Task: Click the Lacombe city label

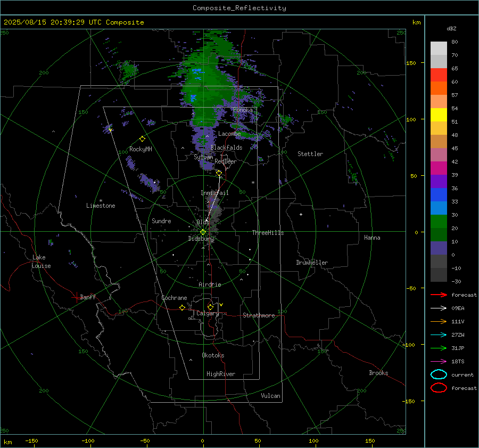Action: tap(229, 134)
